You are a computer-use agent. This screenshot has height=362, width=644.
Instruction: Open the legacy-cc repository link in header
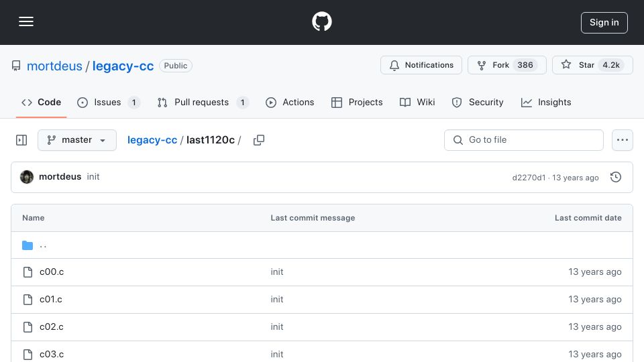coord(123,66)
